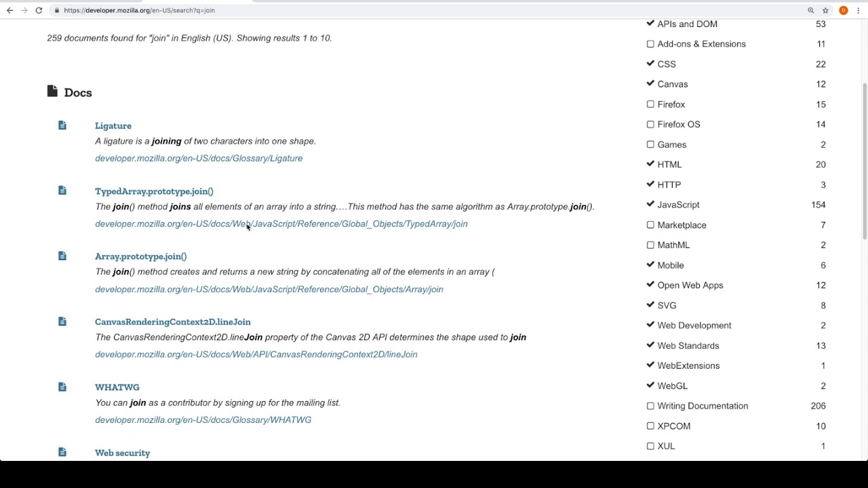
Task: Open the TypedArray.prototype.join() result title
Action: pyautogui.click(x=154, y=191)
